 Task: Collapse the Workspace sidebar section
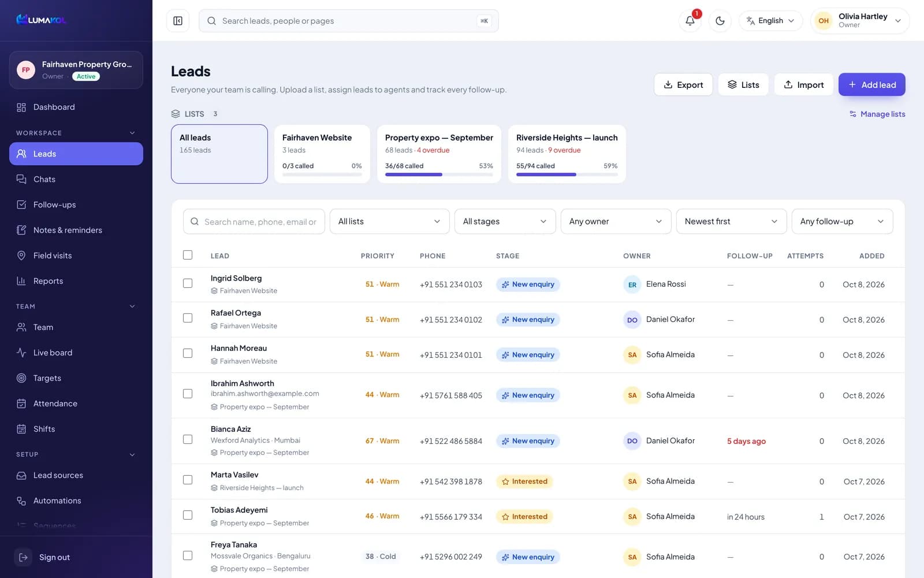[x=132, y=133]
